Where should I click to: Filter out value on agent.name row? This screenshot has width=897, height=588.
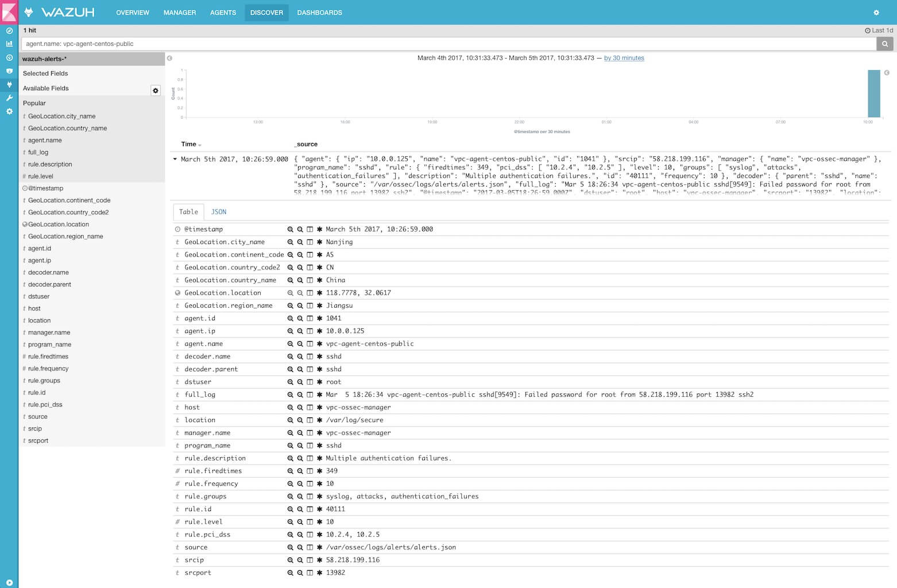click(300, 344)
